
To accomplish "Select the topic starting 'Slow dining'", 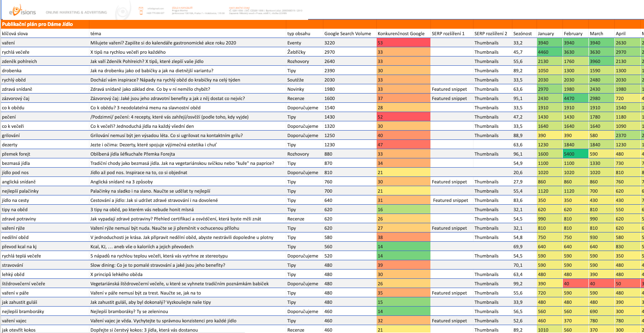I will [x=187, y=265].
